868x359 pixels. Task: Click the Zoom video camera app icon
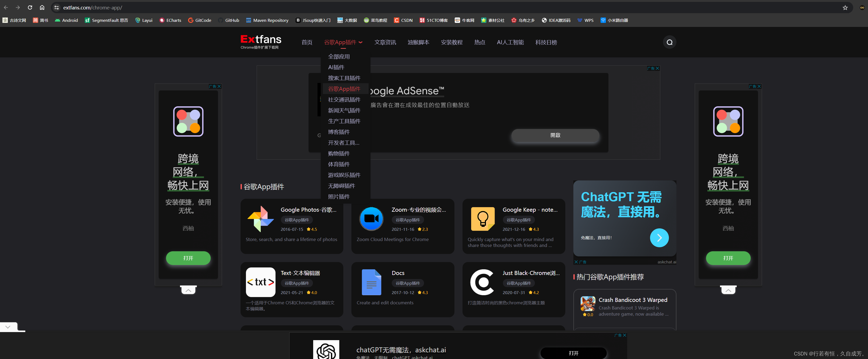tap(371, 218)
